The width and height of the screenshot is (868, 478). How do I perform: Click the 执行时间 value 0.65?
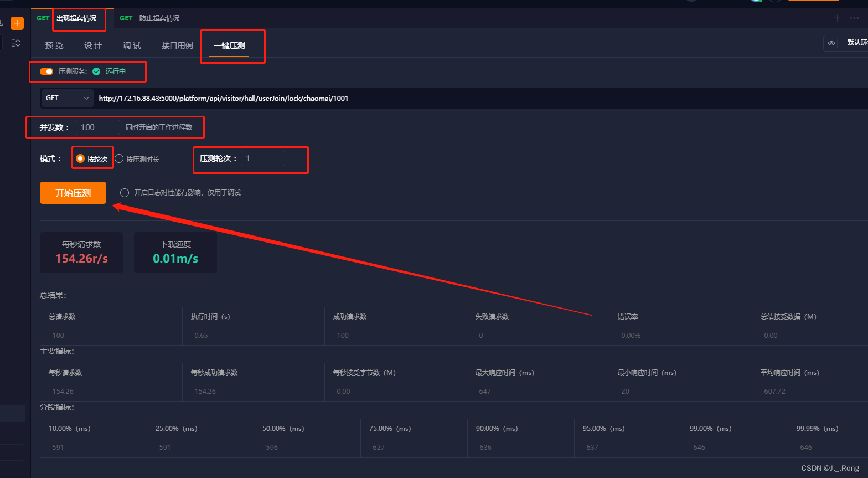click(x=201, y=336)
